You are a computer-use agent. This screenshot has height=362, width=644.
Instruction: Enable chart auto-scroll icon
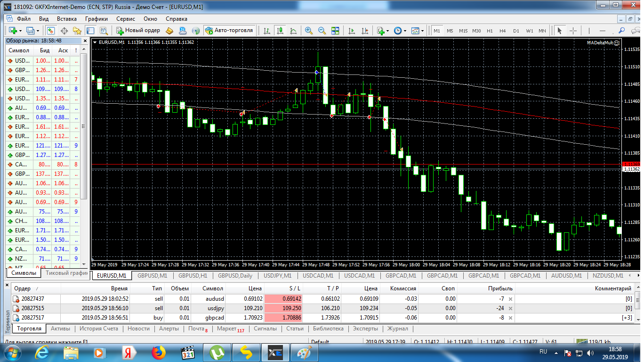point(352,30)
